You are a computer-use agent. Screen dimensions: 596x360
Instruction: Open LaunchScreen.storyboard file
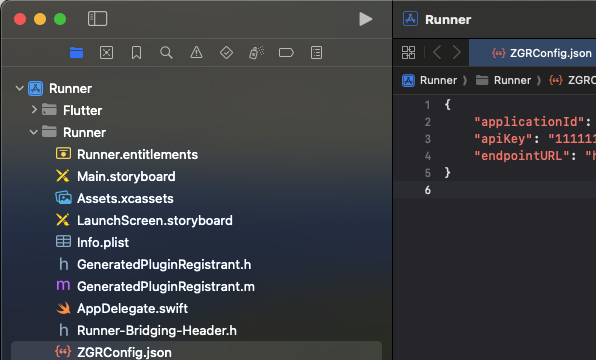pos(155,220)
